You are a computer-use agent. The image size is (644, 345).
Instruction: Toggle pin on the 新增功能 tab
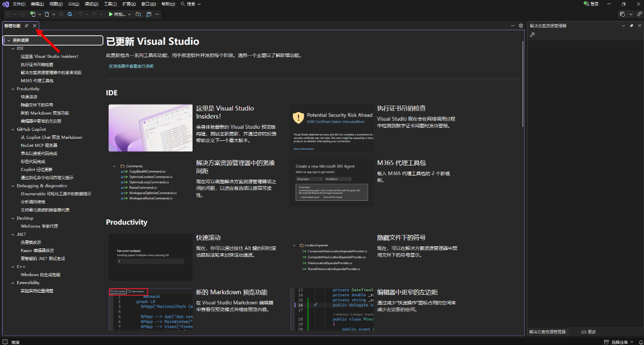[27, 26]
